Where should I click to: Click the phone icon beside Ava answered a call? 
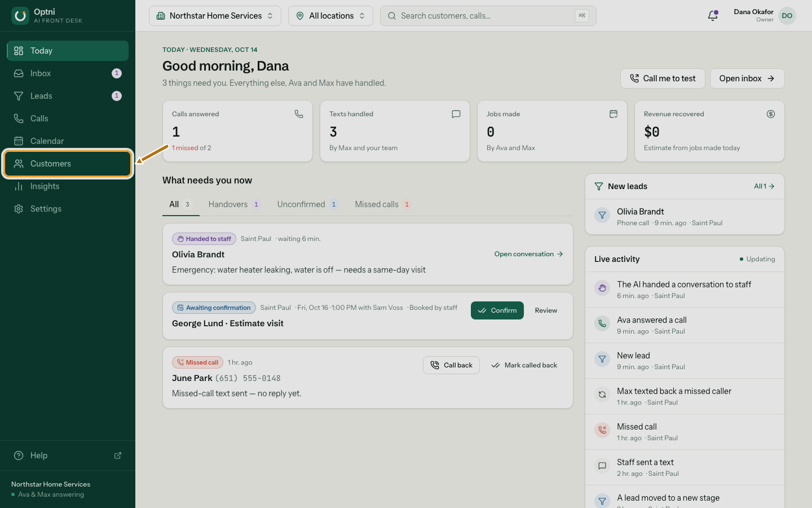pos(602,323)
